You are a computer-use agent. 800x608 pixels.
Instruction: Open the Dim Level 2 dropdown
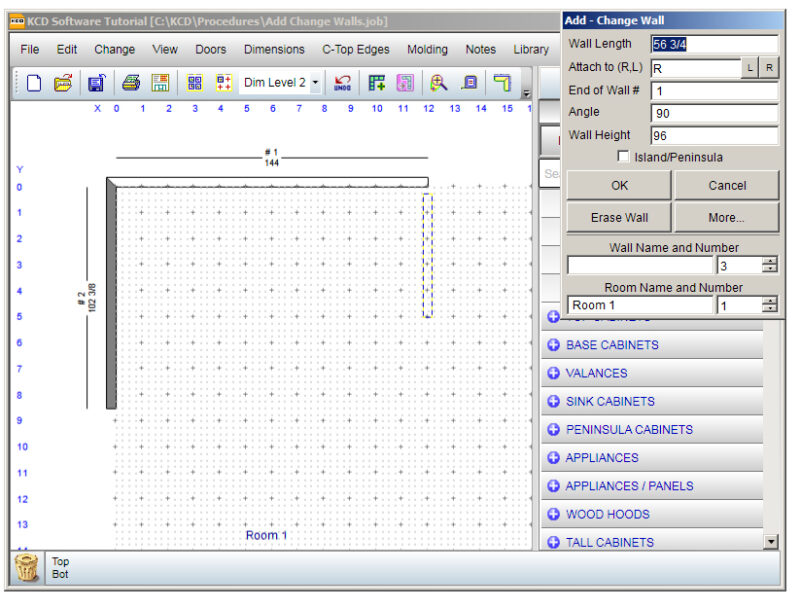point(316,83)
